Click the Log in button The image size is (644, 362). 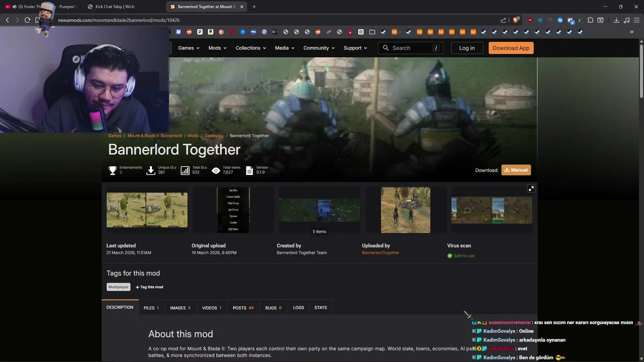466,48
